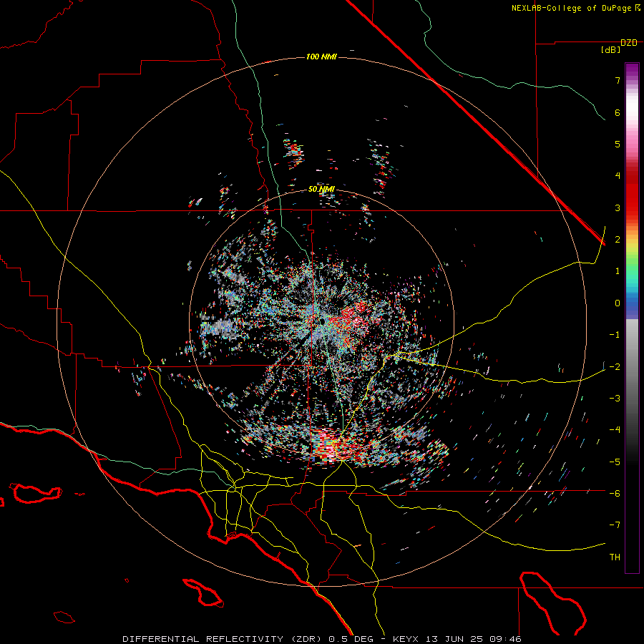The image size is (644, 644).
Task: Click the 5 tick label on the scale
Action: 618,144
